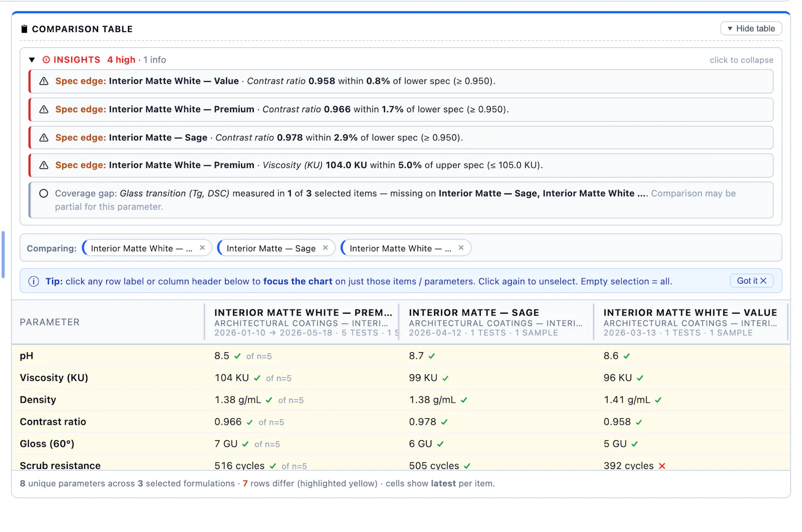Click the circle icon on Coverage gap insight
The width and height of the screenshot is (802, 532).
click(44, 193)
